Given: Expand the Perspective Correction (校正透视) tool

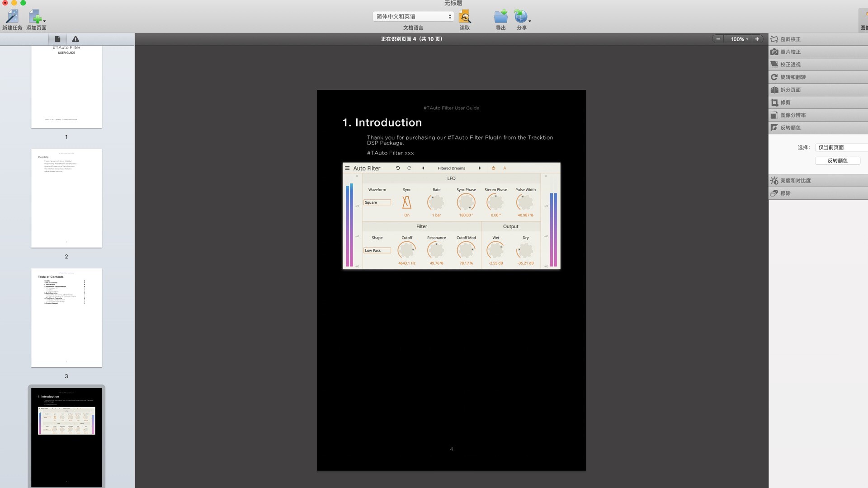Looking at the screenshot, I should [x=818, y=64].
